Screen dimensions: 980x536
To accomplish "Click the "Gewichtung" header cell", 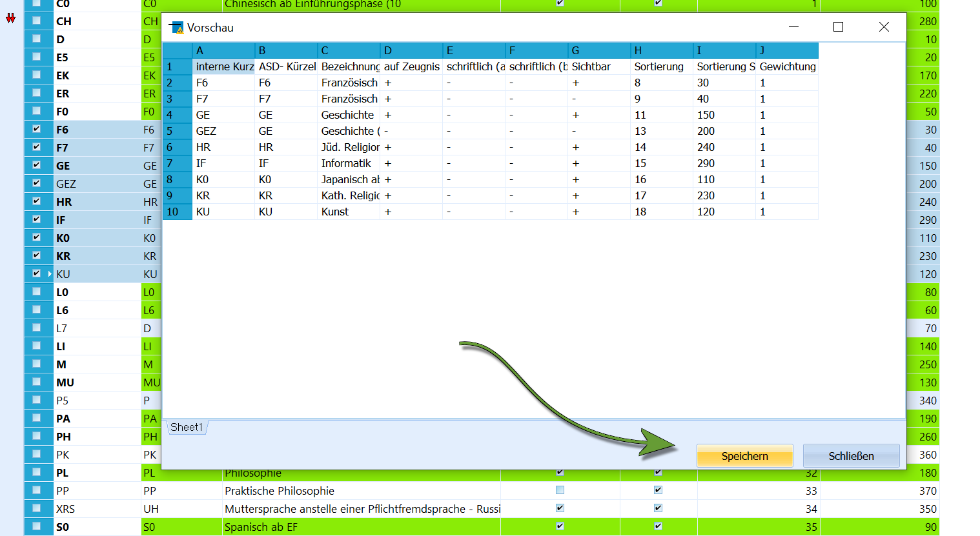I will point(787,66).
